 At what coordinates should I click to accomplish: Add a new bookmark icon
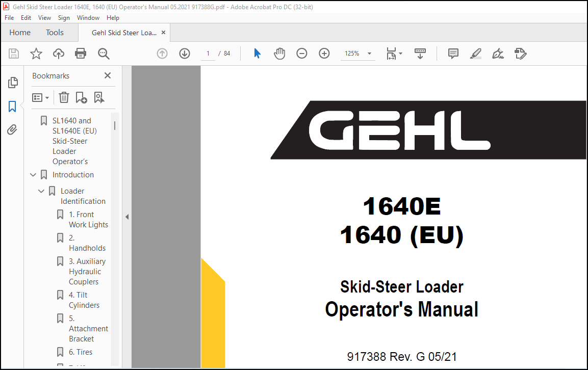(x=82, y=97)
